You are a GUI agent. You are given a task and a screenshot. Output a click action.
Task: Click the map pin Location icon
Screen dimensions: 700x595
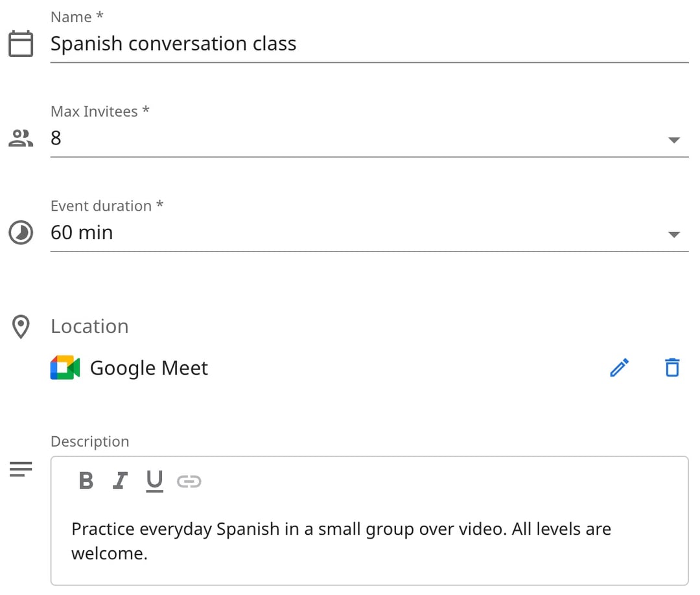pyautogui.click(x=21, y=327)
